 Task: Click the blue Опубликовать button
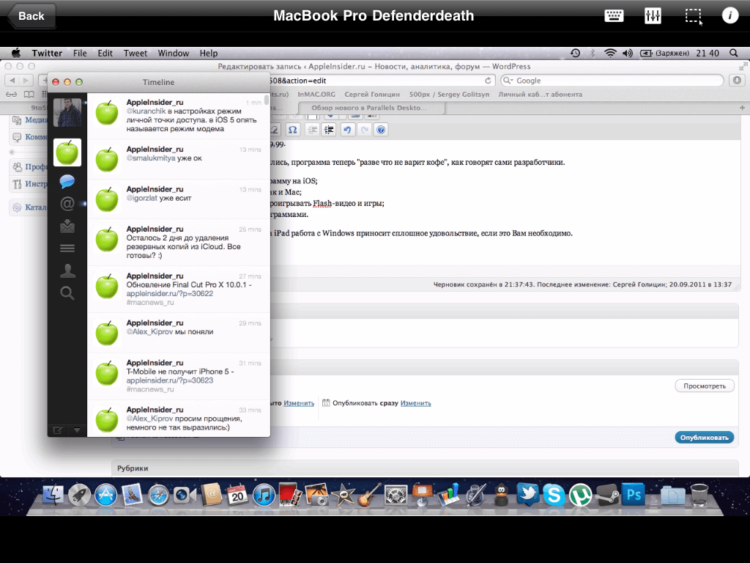pos(704,437)
